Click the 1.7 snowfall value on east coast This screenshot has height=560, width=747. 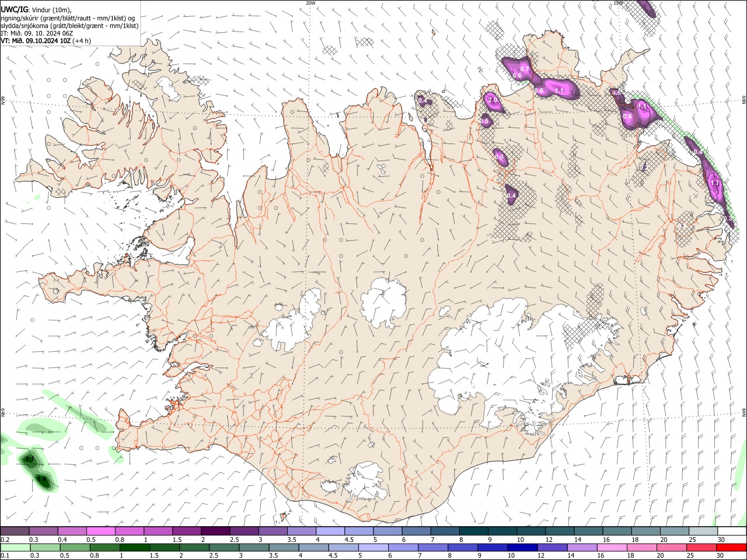[x=715, y=183]
